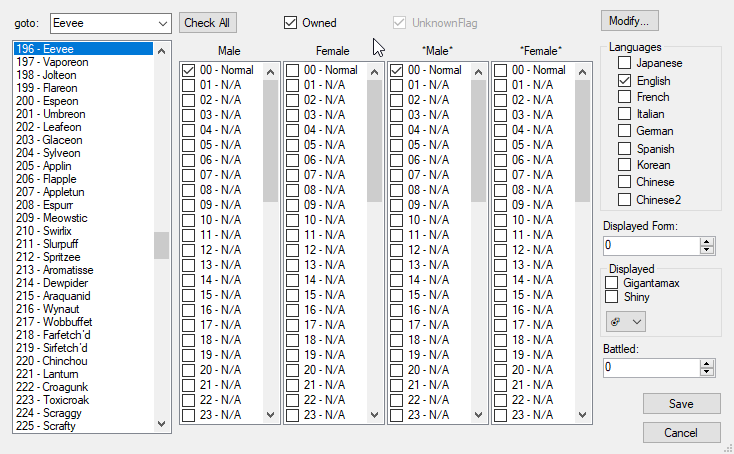The width and height of the screenshot is (734, 454).
Task: Select 219 - Sirfetch'd in species list
Action: tap(83, 348)
